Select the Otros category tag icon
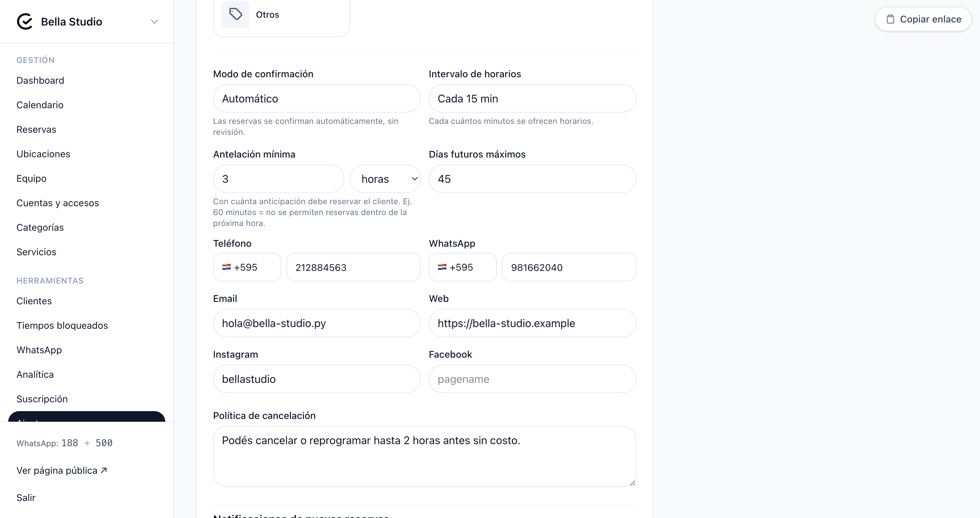 [235, 14]
